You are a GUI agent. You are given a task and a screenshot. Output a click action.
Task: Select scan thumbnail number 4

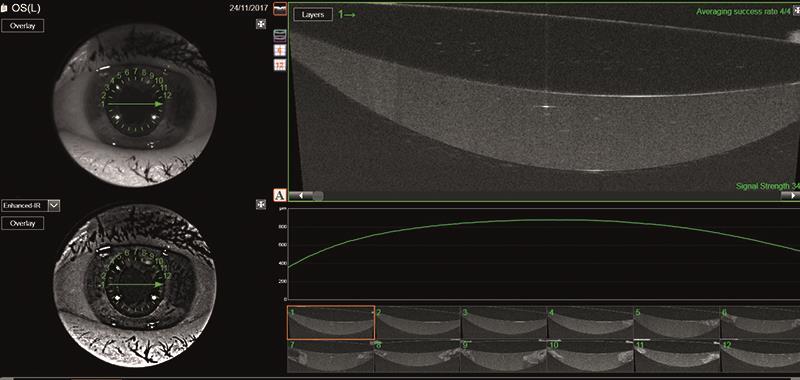point(590,322)
